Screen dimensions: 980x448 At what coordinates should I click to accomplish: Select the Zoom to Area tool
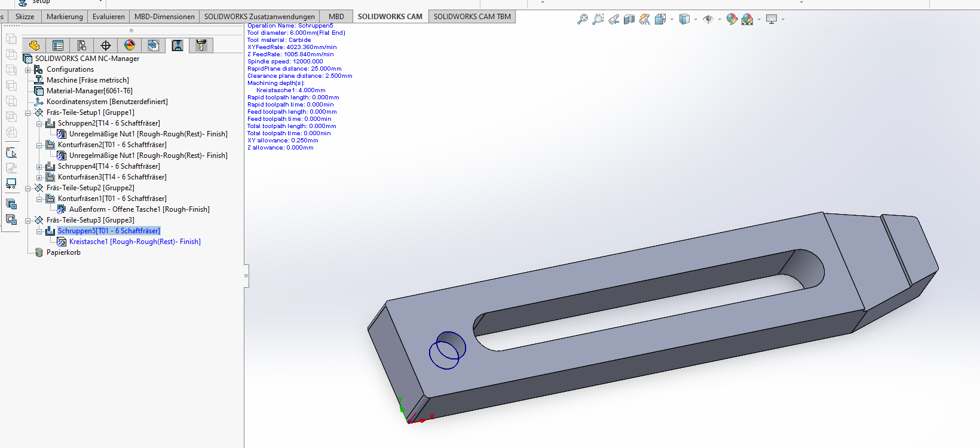click(598, 20)
